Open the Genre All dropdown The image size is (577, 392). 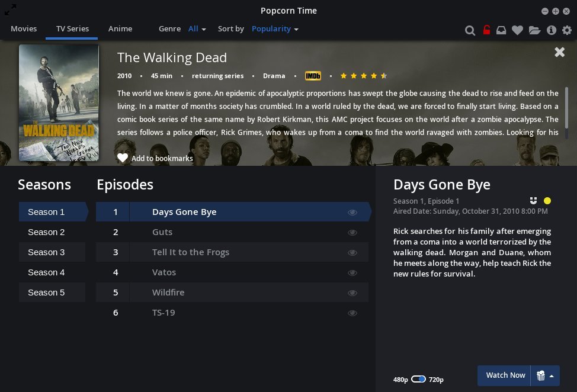tap(197, 28)
